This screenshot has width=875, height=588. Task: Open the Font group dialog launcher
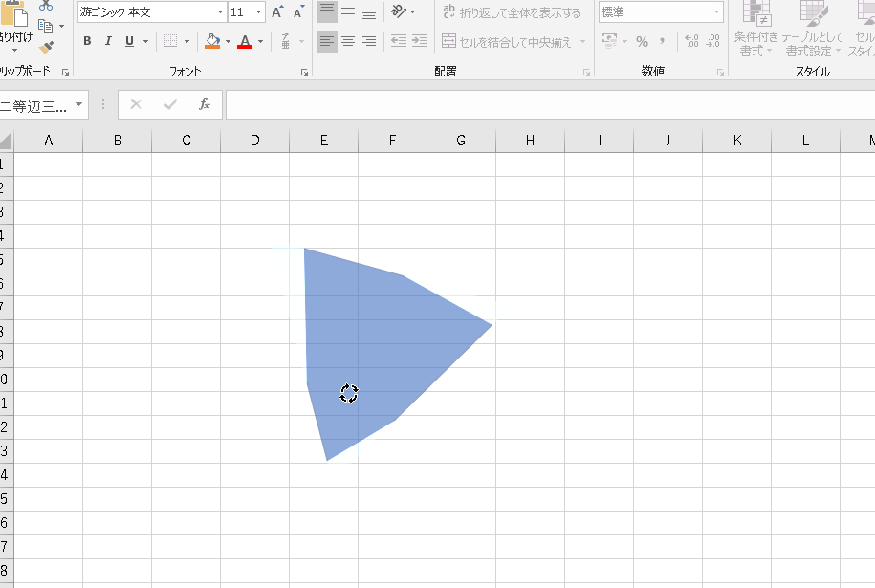[x=304, y=72]
